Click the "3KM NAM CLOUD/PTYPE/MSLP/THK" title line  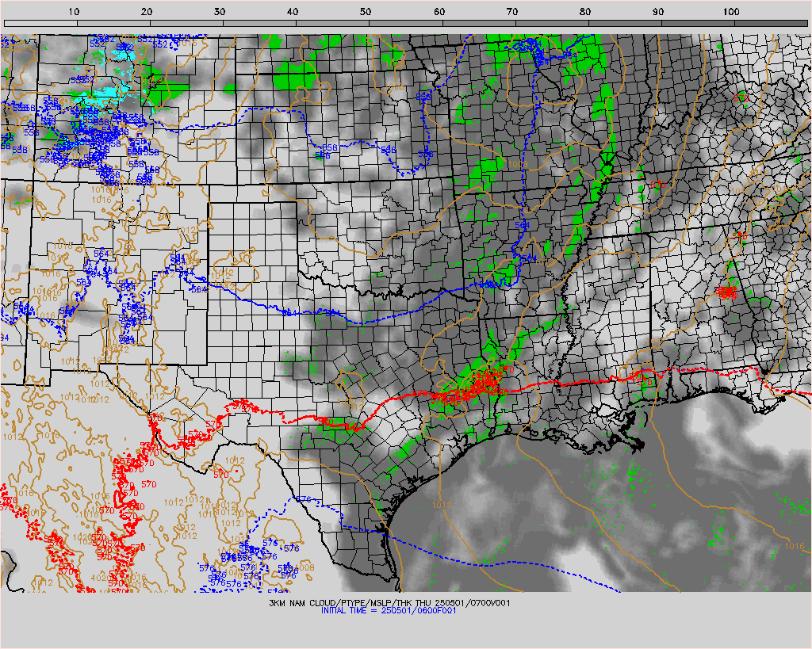[x=389, y=603]
